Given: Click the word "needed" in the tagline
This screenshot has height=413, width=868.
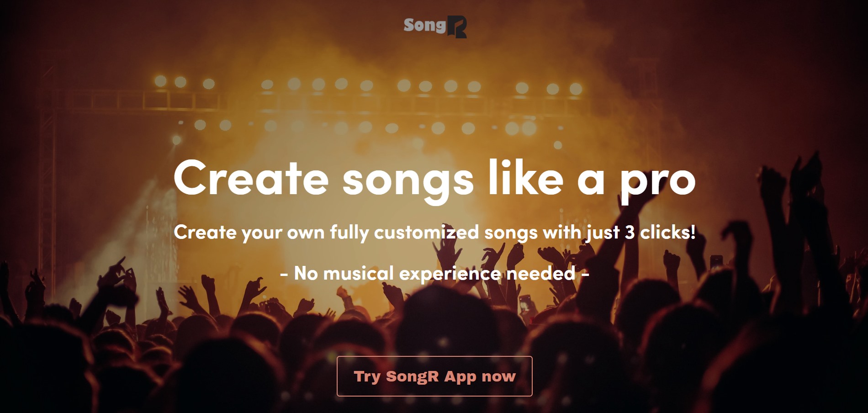Looking at the screenshot, I should (x=541, y=273).
